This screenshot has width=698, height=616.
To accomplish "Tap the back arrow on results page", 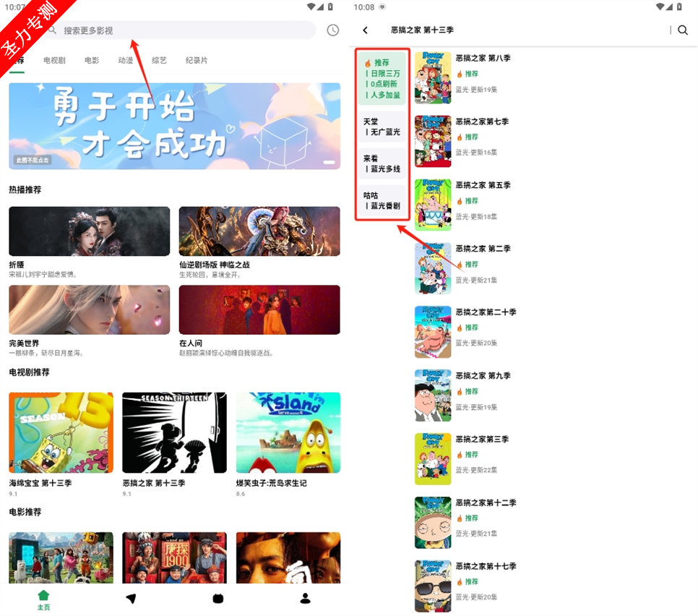I will [x=366, y=30].
